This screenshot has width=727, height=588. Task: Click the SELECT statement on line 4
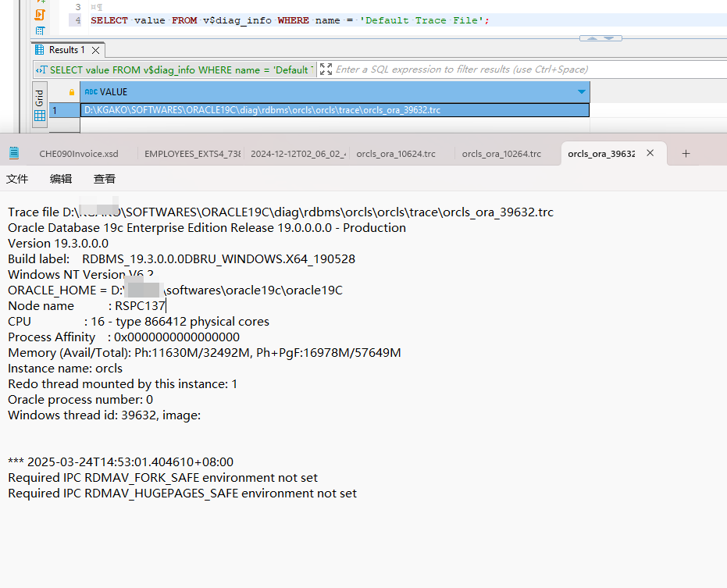coord(290,20)
